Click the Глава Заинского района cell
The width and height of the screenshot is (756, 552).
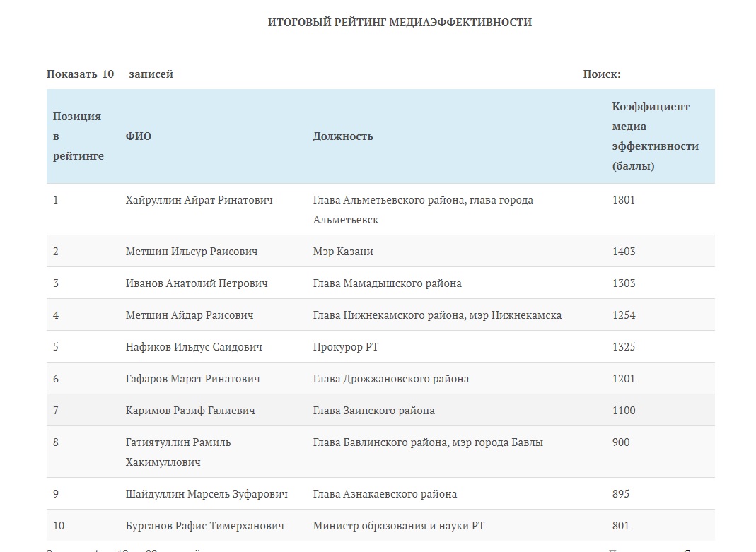coord(373,411)
